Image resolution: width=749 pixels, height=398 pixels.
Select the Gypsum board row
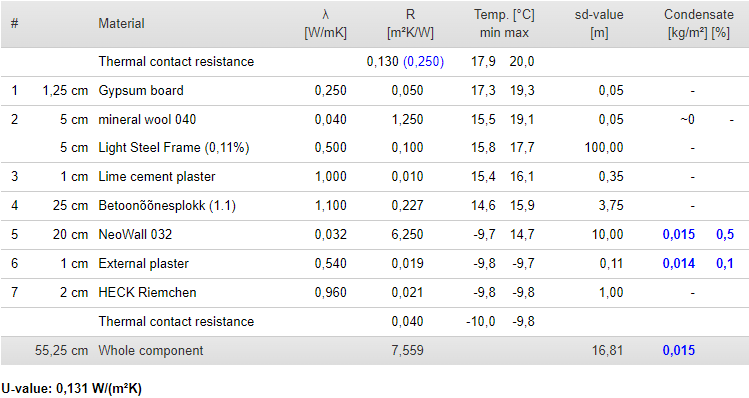374,91
